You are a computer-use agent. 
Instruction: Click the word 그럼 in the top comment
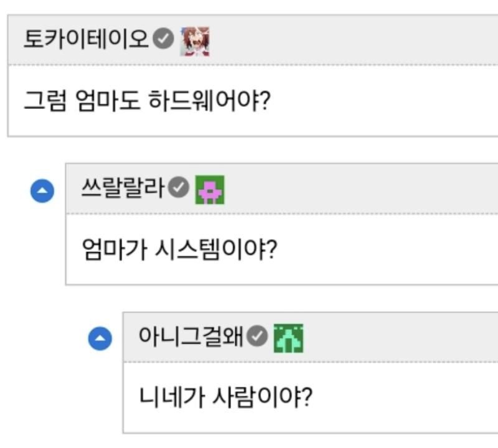(x=45, y=100)
